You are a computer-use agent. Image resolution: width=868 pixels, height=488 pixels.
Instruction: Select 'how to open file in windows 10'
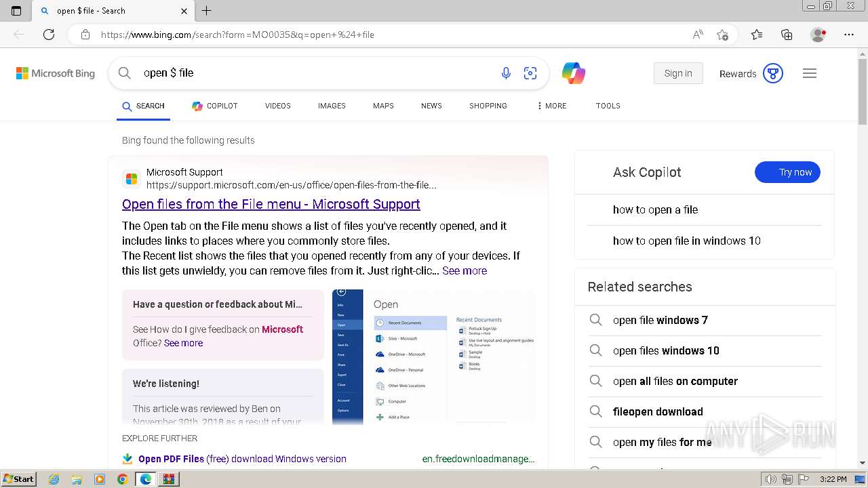click(x=687, y=241)
